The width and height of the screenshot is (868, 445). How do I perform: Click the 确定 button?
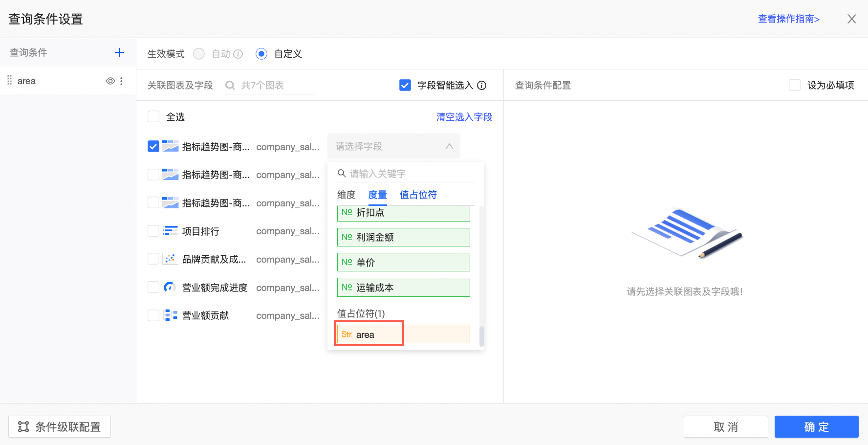(816, 427)
